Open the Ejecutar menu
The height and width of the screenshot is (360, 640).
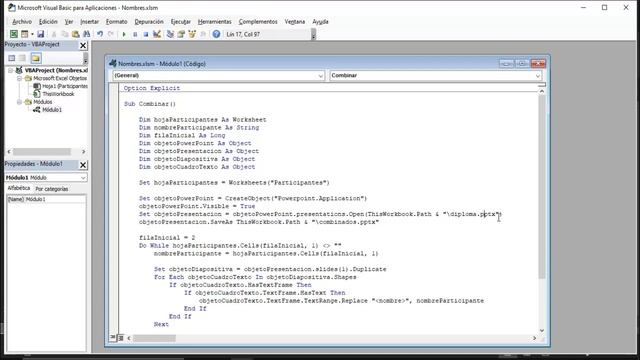pos(181,22)
